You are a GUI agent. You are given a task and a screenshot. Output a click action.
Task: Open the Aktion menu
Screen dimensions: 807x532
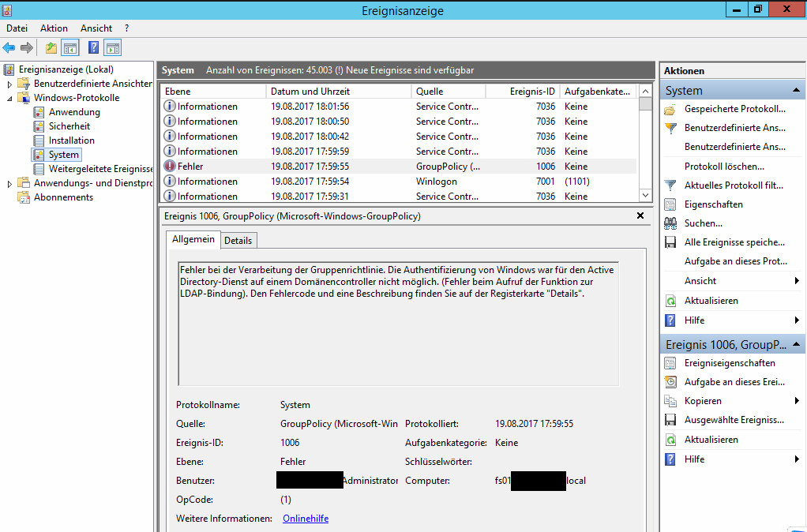(54, 28)
